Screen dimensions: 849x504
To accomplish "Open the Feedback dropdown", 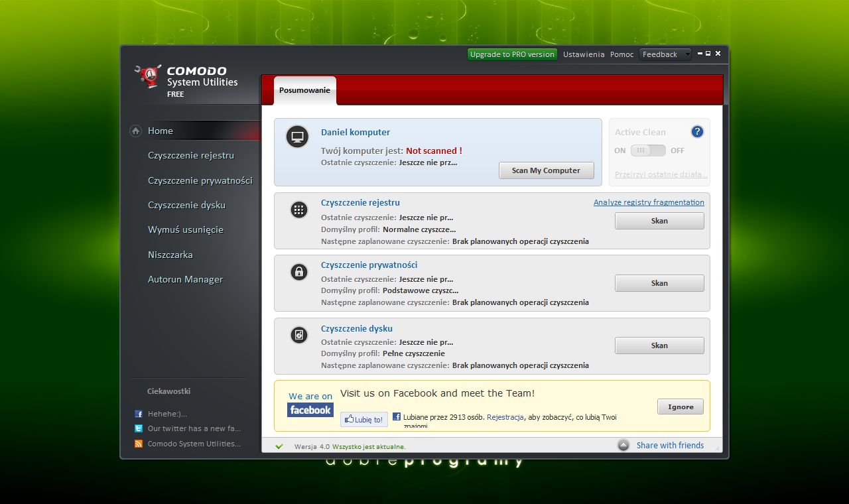I will pos(665,54).
